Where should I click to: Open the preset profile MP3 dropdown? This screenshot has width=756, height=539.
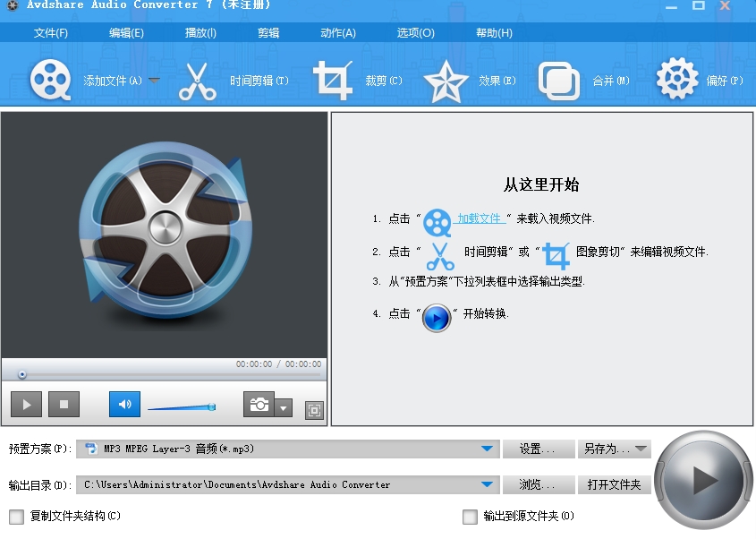(x=488, y=449)
